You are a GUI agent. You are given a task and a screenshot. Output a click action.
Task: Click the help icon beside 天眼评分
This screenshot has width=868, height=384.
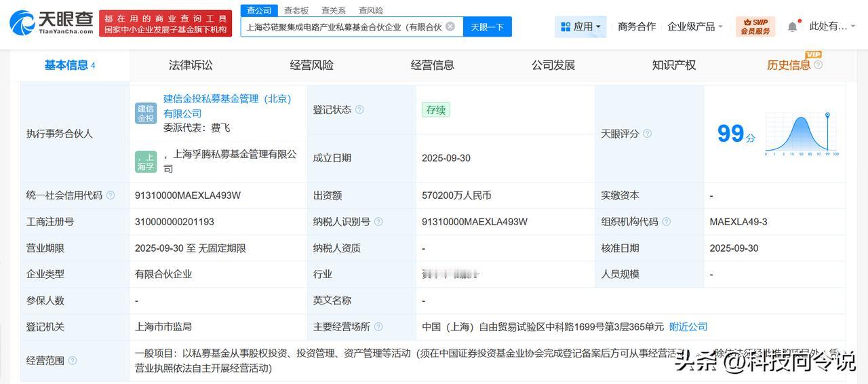647,134
